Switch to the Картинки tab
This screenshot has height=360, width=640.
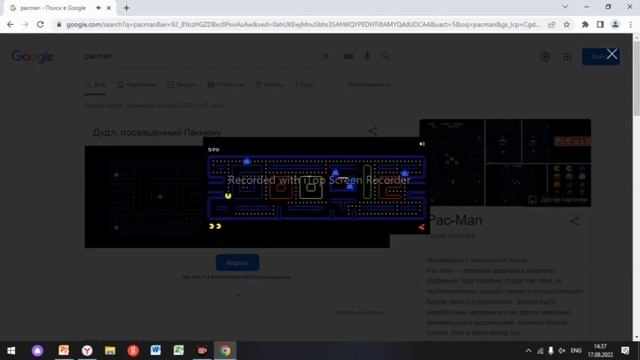point(136,84)
